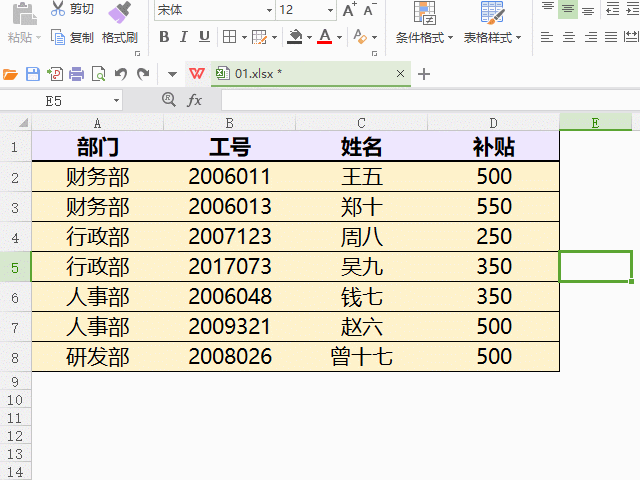This screenshot has height=480, width=640.
Task: Center text horizontally
Action: click(569, 37)
